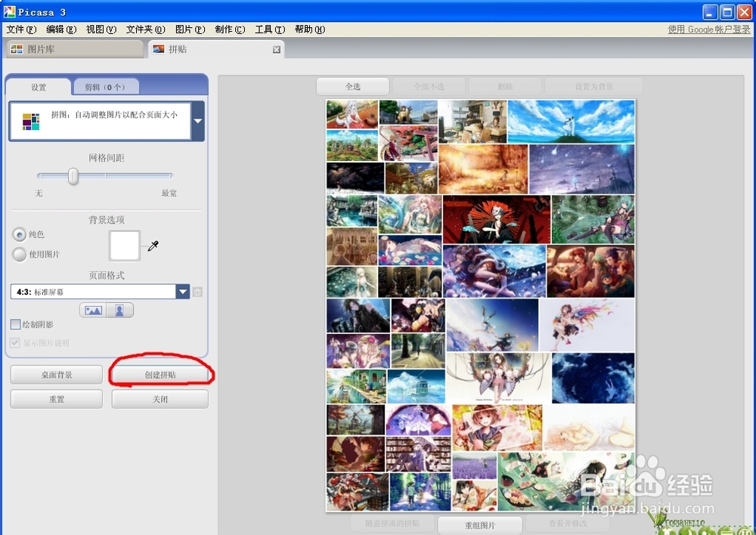Screen dimensions: 756x535
Task: Open the 工具(T) menu
Action: point(270,29)
